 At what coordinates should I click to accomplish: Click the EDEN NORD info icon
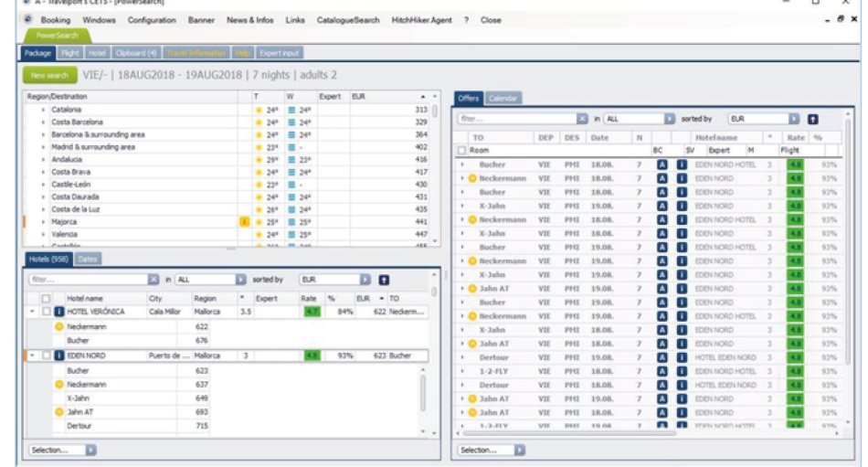59,356
